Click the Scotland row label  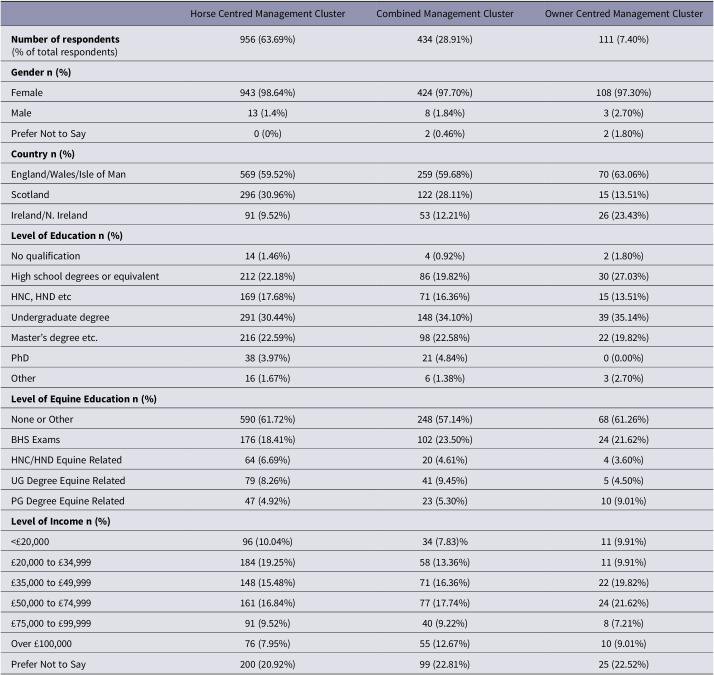pos(30,194)
